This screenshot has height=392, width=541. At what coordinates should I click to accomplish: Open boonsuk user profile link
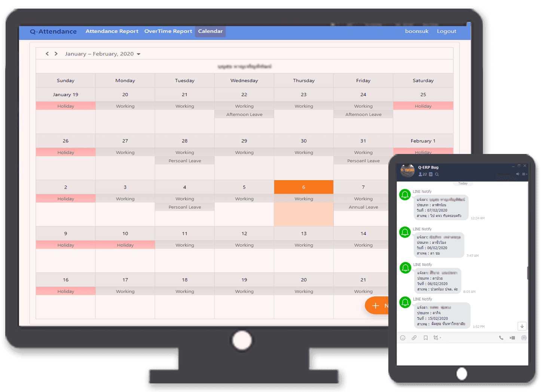click(417, 31)
